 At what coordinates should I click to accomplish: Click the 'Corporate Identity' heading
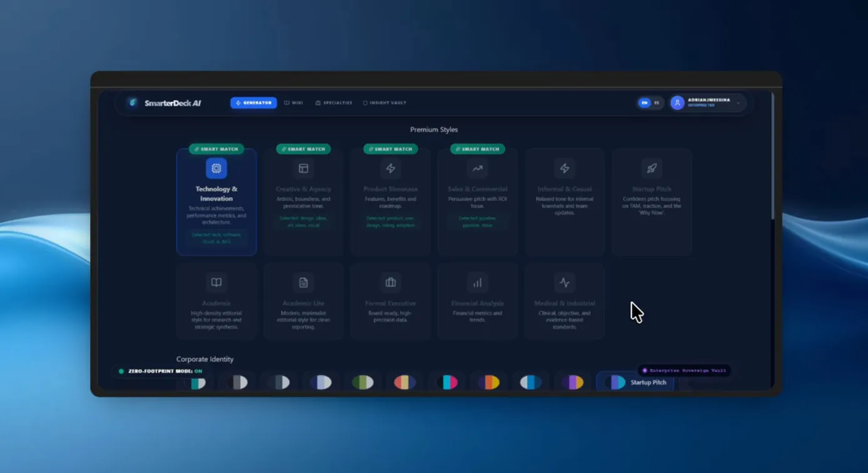(x=204, y=359)
